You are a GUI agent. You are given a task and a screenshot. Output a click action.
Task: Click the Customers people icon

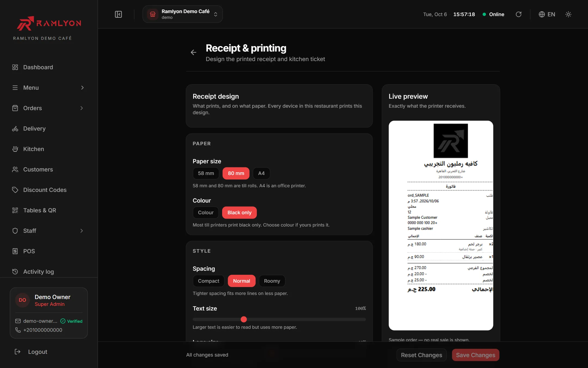(15, 169)
